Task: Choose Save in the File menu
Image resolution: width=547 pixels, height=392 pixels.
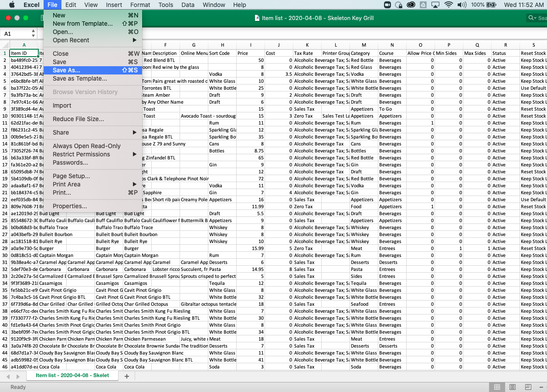Action: [93, 62]
